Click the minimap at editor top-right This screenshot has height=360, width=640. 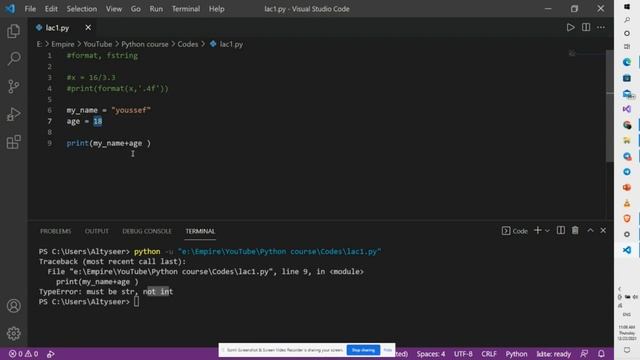[587, 53]
